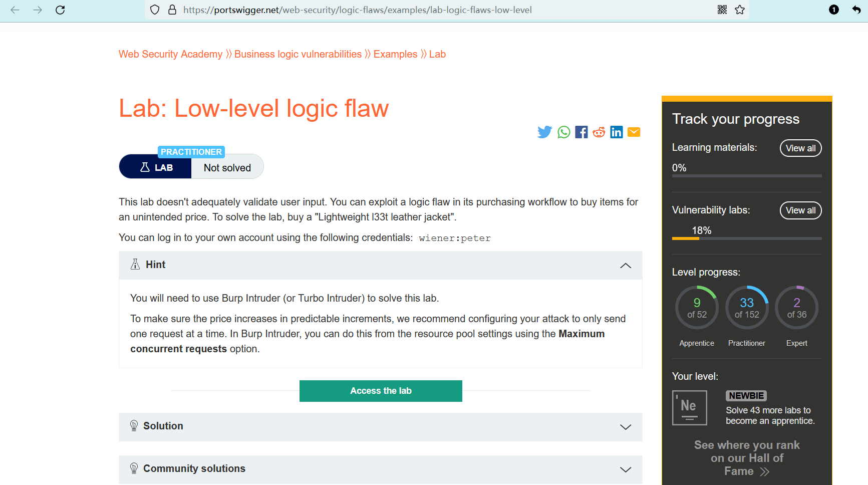Go back with the browser back arrow
Viewport: 868px width, 485px height.
(x=15, y=10)
